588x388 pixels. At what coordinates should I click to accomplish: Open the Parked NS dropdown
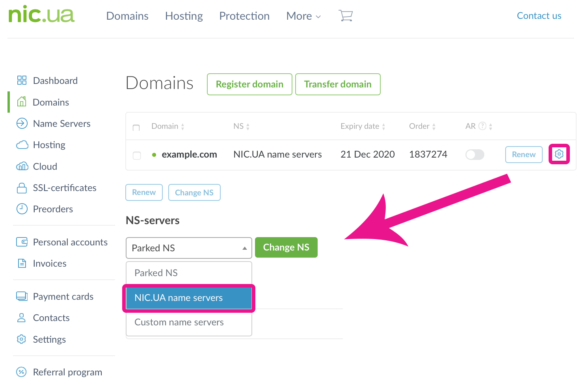click(x=189, y=248)
